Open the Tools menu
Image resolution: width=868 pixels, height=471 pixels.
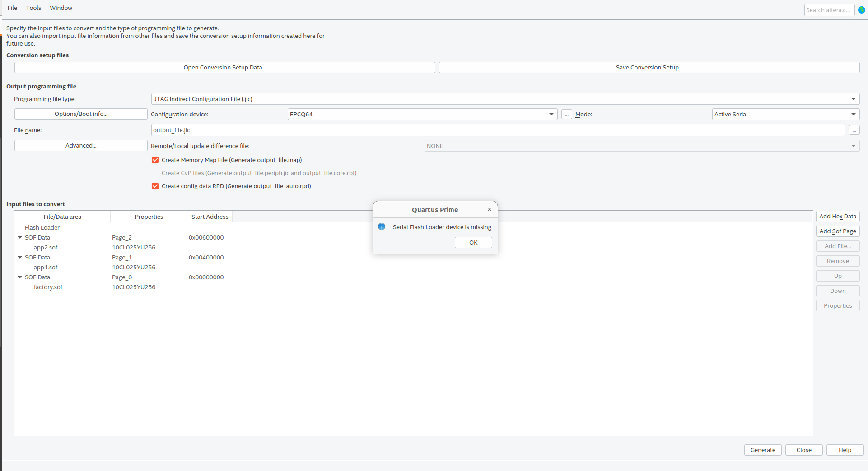tap(33, 8)
